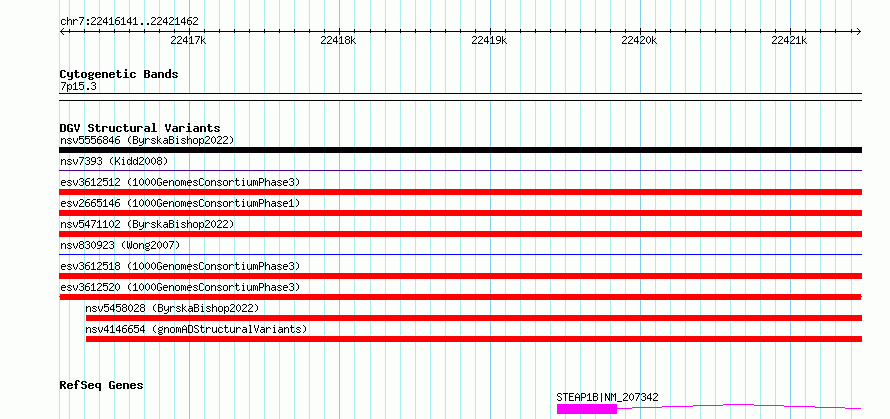Screen dimensions: 890x419
Task: Select the 7p15.3 band label
Action: tap(78, 87)
